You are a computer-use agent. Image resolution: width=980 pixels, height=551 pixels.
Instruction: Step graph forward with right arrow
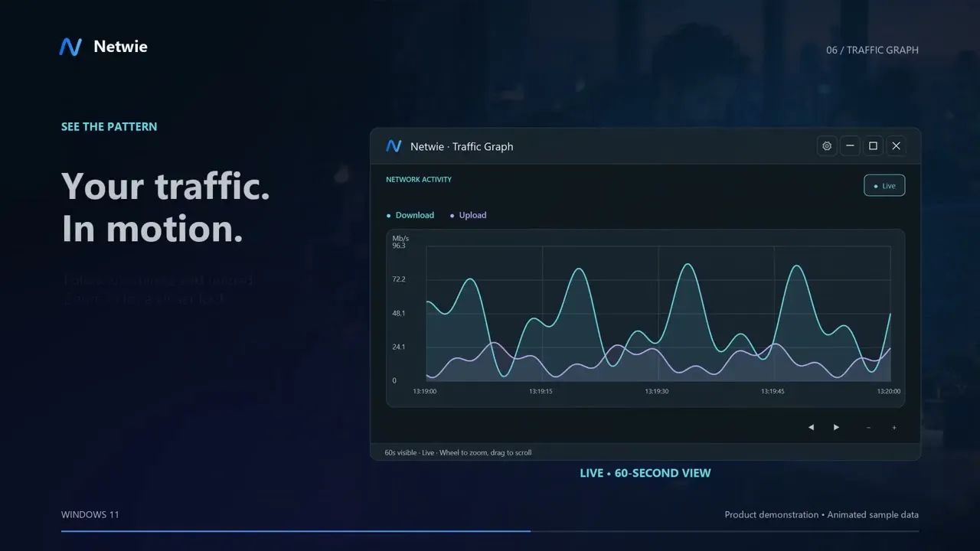(836, 427)
